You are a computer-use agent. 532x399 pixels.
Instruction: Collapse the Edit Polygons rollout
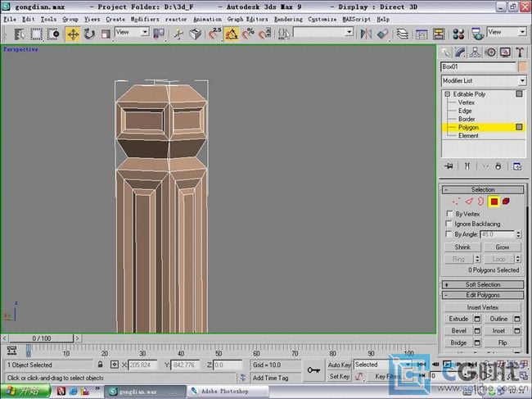483,295
